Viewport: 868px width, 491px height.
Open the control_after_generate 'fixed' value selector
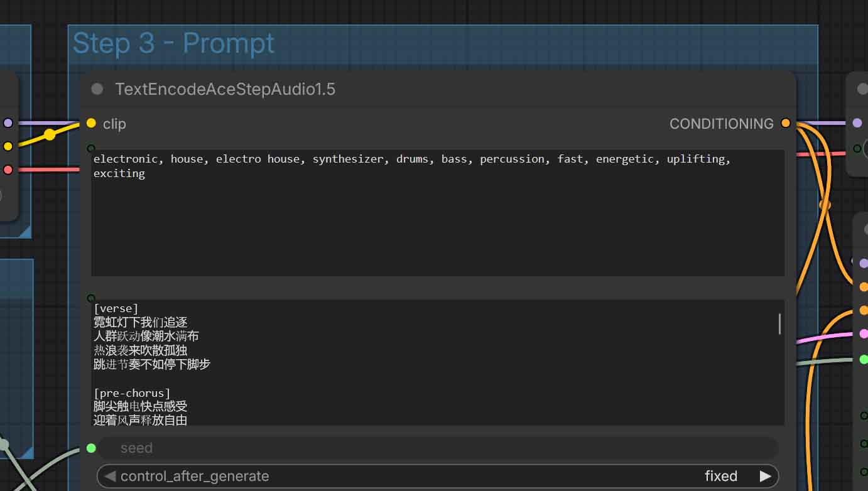720,476
